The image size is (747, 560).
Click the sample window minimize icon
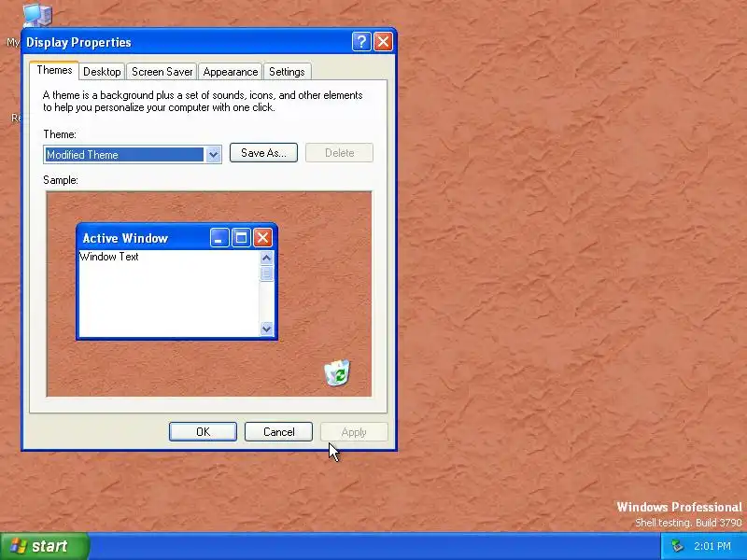219,238
